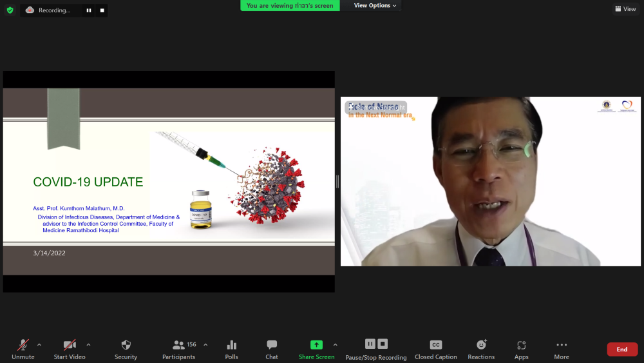The image size is (644, 363).
Task: Open the Polls icon
Action: click(232, 349)
